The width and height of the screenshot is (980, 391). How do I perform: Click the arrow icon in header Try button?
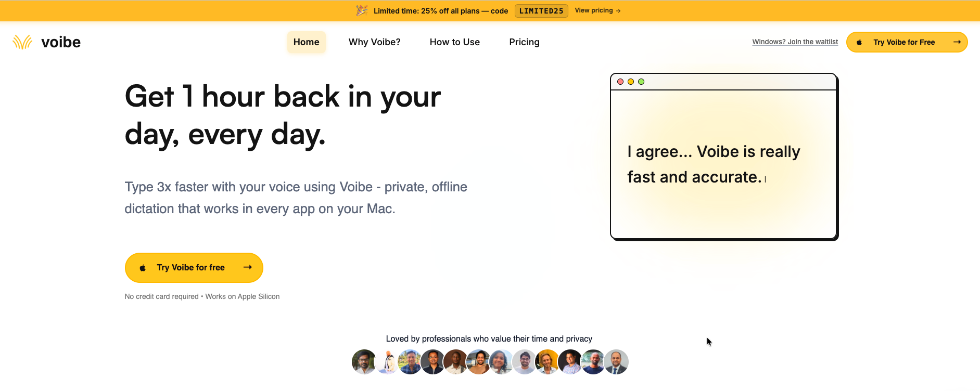coord(957,42)
